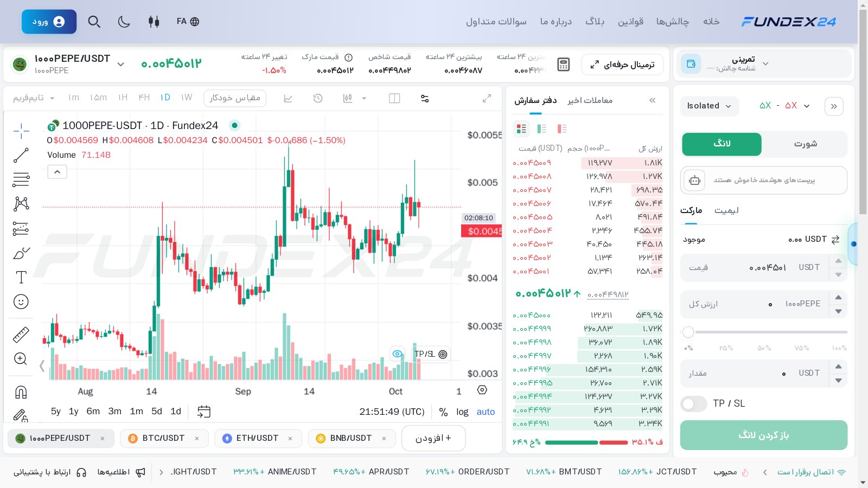868x488 pixels.
Task: Enable magnet mode tool
Action: [21, 392]
